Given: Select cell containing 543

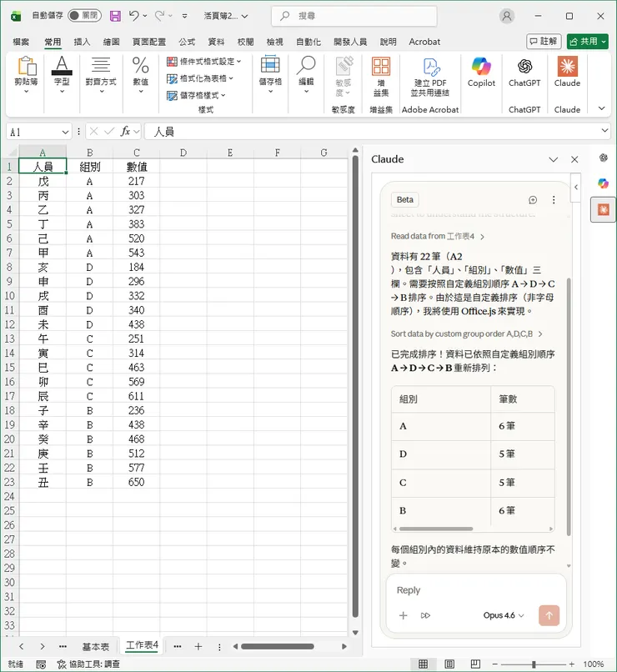Looking at the screenshot, I should coord(136,253).
